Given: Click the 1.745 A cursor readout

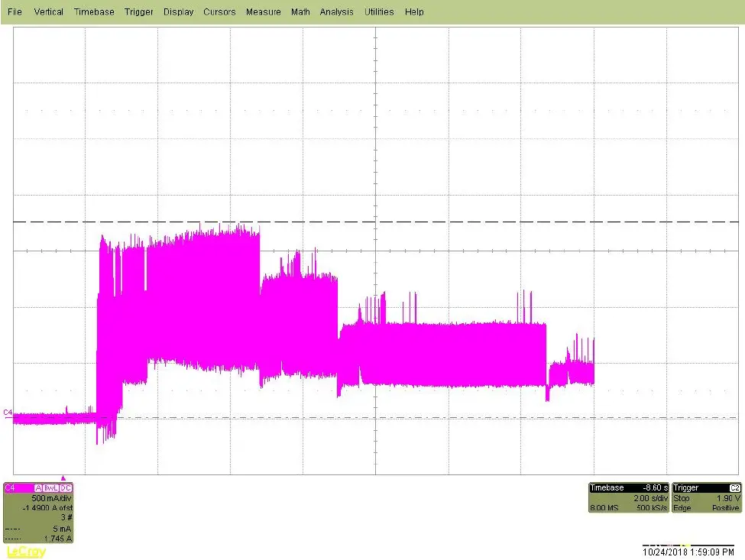Looking at the screenshot, I should 58,539.
